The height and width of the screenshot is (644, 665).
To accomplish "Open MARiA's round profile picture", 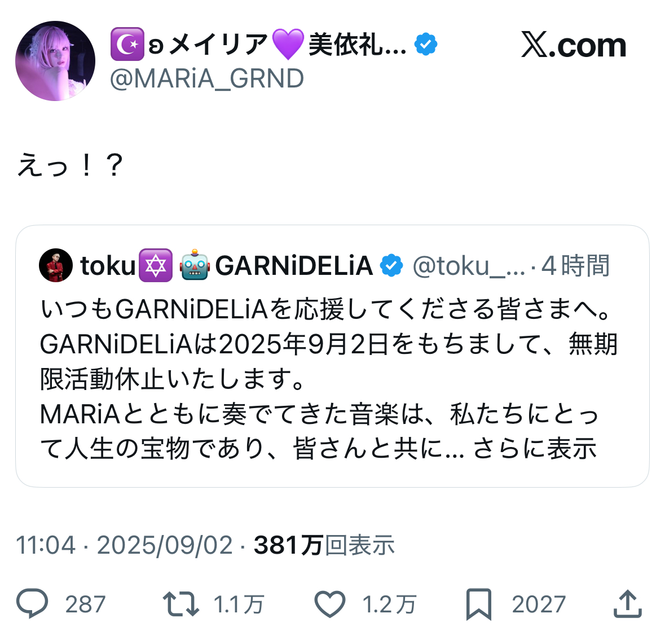I will pyautogui.click(x=55, y=61).
